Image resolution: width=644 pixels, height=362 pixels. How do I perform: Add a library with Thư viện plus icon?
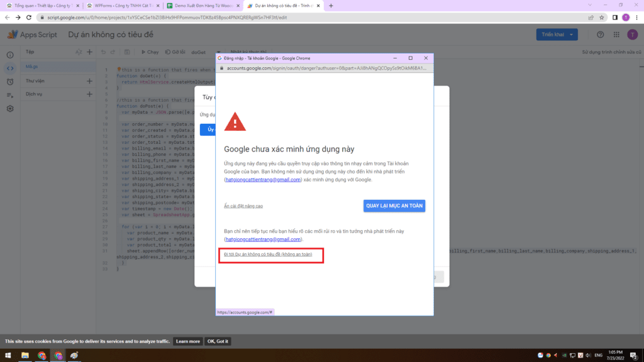[89, 81]
